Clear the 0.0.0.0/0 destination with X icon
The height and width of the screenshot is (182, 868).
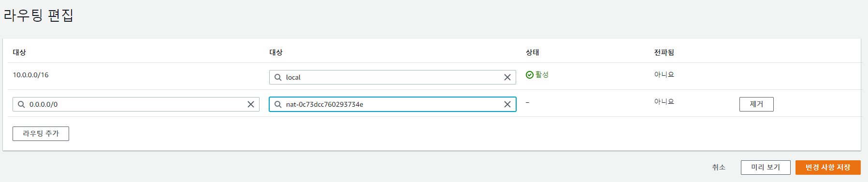(251, 104)
